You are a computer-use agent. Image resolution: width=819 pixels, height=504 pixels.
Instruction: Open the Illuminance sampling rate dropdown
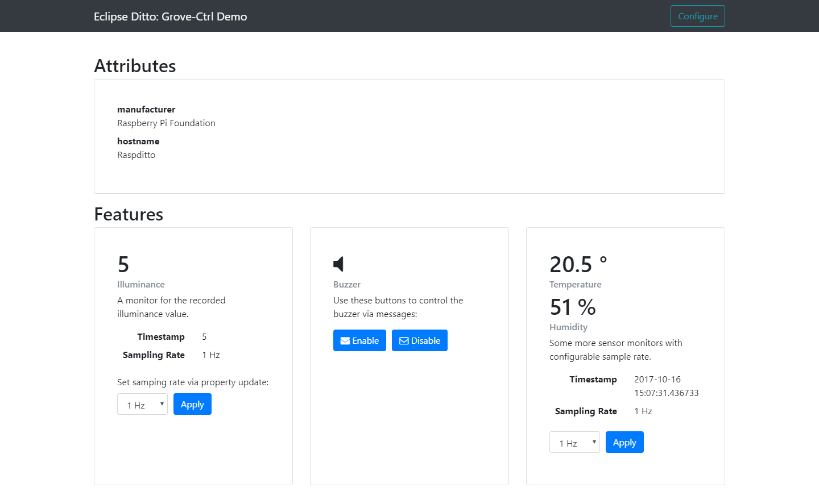tap(142, 404)
